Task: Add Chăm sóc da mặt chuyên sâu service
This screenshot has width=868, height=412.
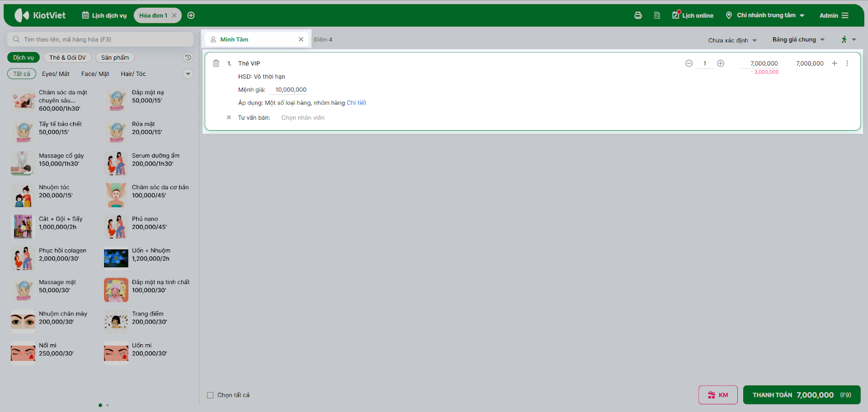Action: [x=53, y=101]
